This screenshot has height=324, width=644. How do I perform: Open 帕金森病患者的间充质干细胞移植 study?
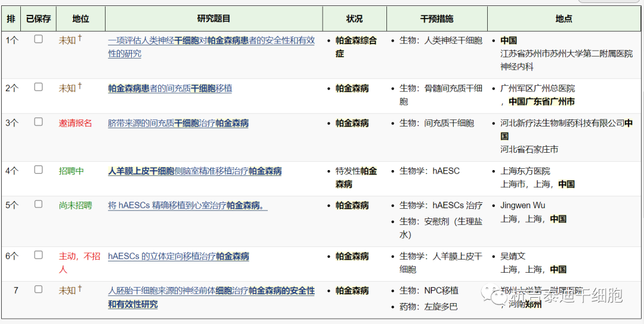click(x=170, y=88)
